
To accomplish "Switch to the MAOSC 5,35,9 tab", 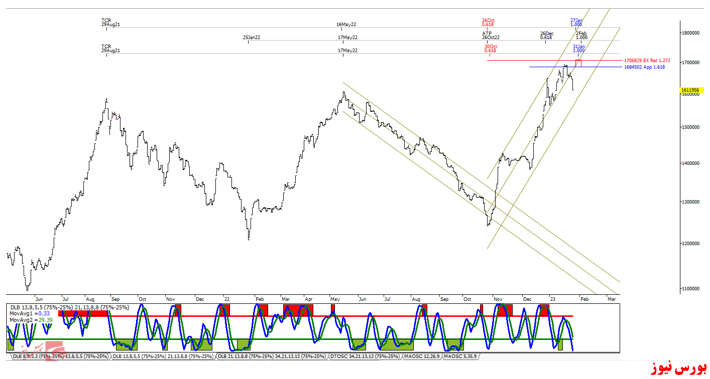I will pyautogui.click(x=460, y=357).
